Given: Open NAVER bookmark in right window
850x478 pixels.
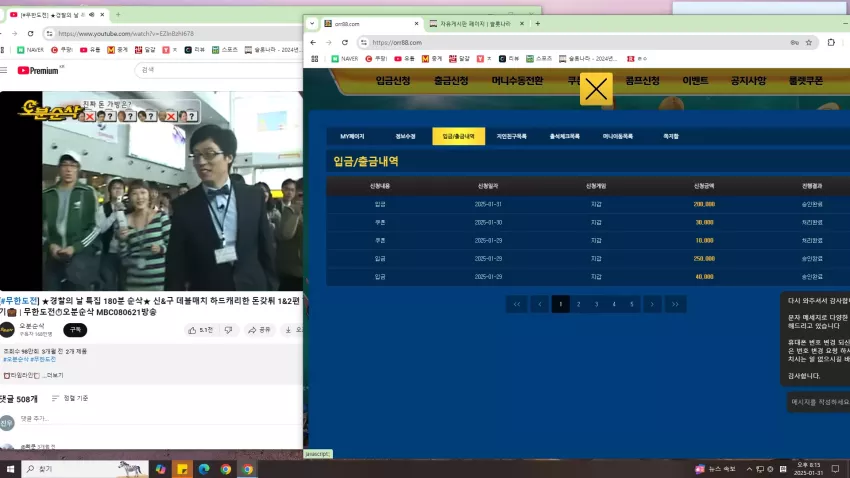Looking at the screenshot, I should tap(345, 59).
